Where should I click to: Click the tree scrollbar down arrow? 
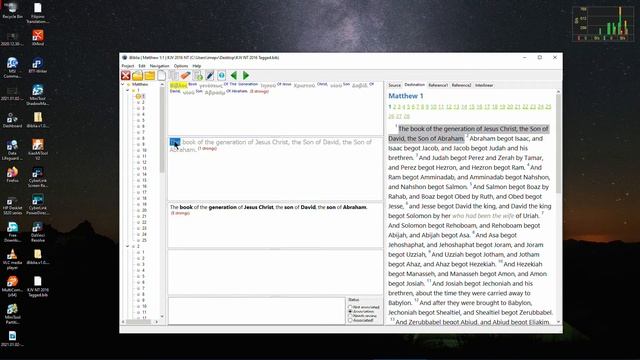pyautogui.click(x=162, y=316)
